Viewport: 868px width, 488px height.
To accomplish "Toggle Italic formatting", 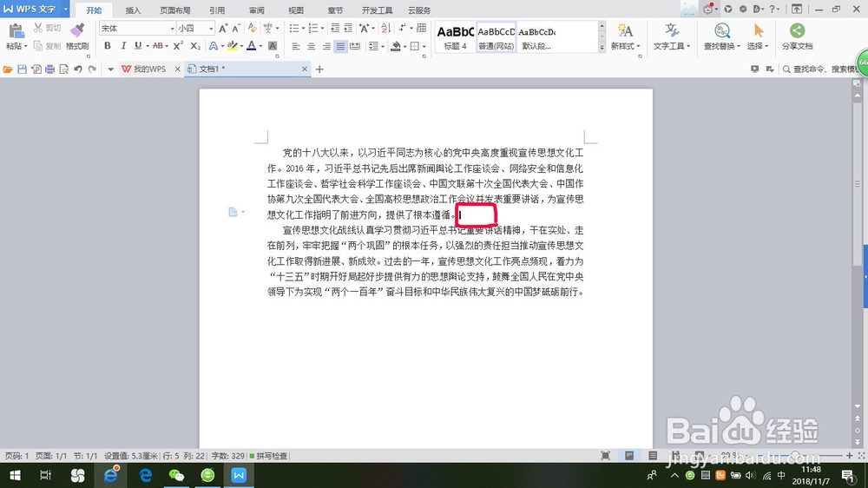I will point(123,46).
